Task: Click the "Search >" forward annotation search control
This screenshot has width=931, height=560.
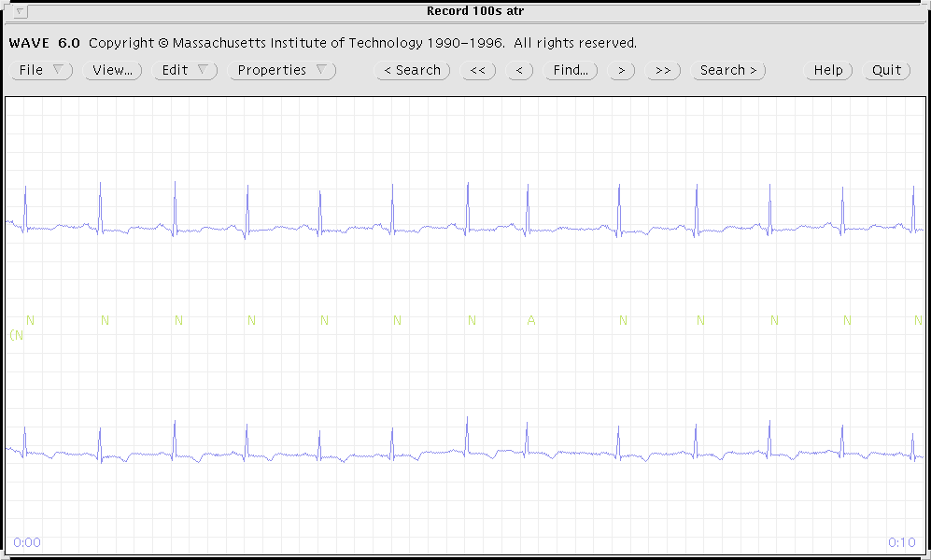Action: [727, 70]
